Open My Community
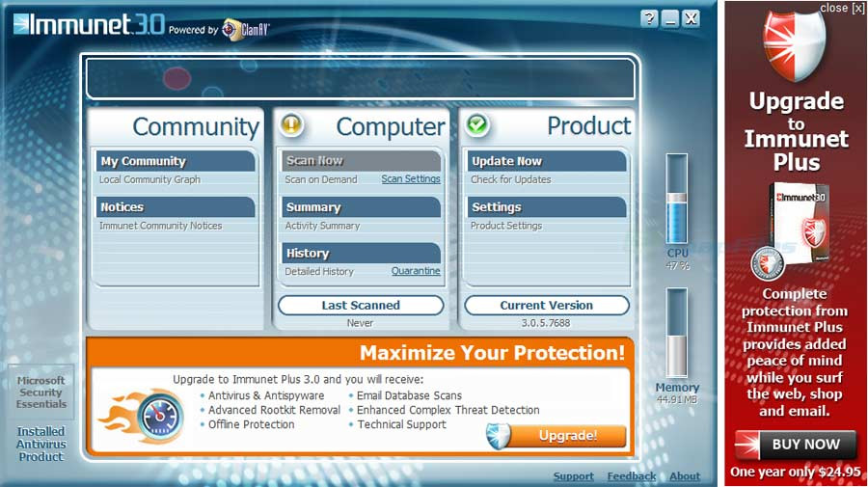The image size is (868, 487). pos(176,161)
